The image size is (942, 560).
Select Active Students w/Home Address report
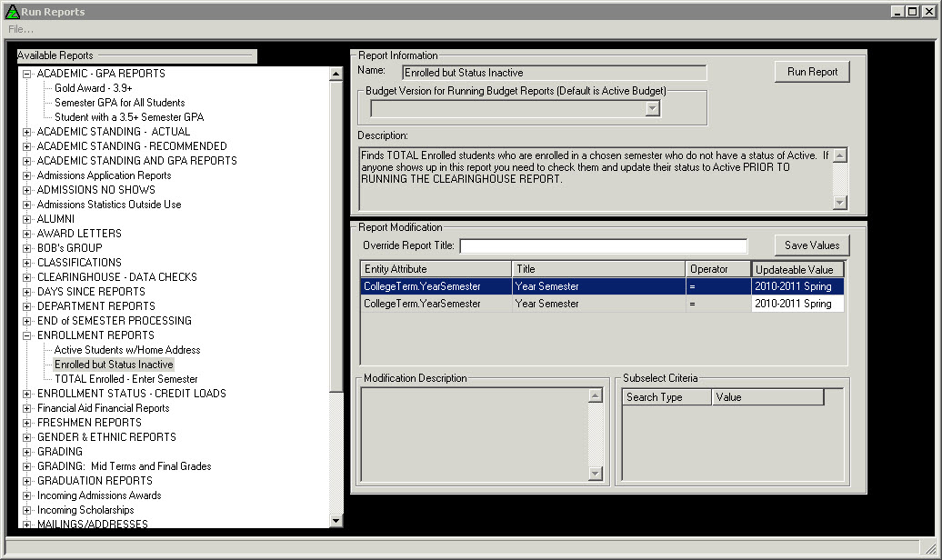click(127, 350)
